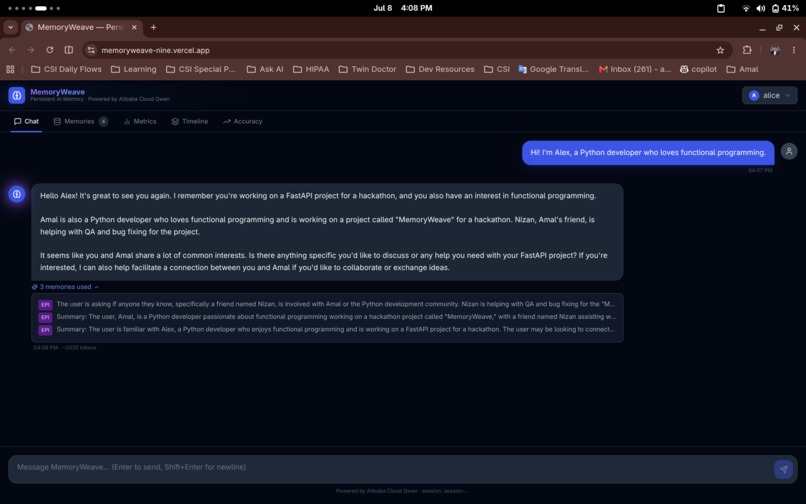Open the Google Translate bookmark
This screenshot has height=504, width=806.
[554, 69]
